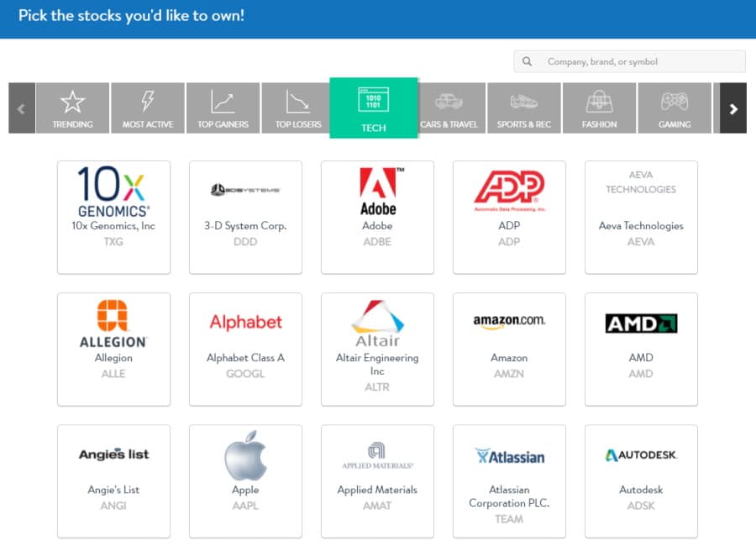Image resolution: width=756 pixels, height=552 pixels.
Task: Click the AEVA TECHNOLOGIES placeholder logo text
Action: coord(641,182)
